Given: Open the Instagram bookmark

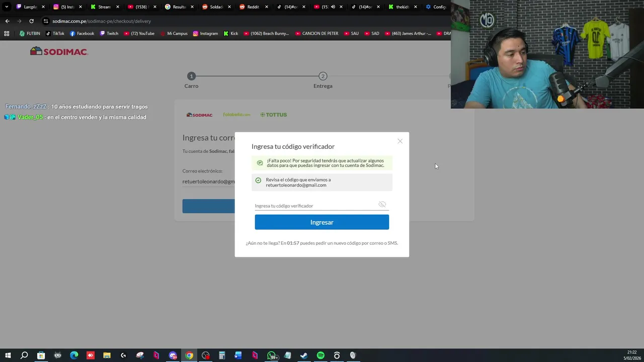Looking at the screenshot, I should pyautogui.click(x=205, y=34).
